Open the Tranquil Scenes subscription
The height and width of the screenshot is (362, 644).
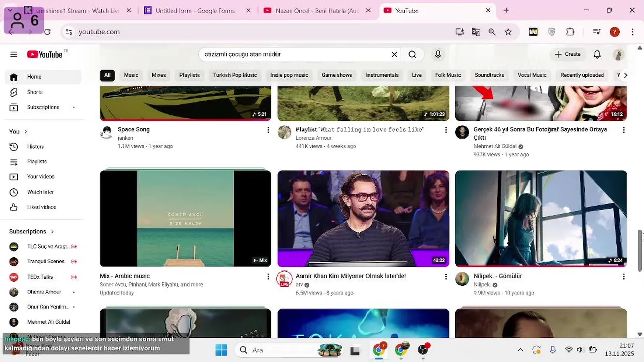43,262
